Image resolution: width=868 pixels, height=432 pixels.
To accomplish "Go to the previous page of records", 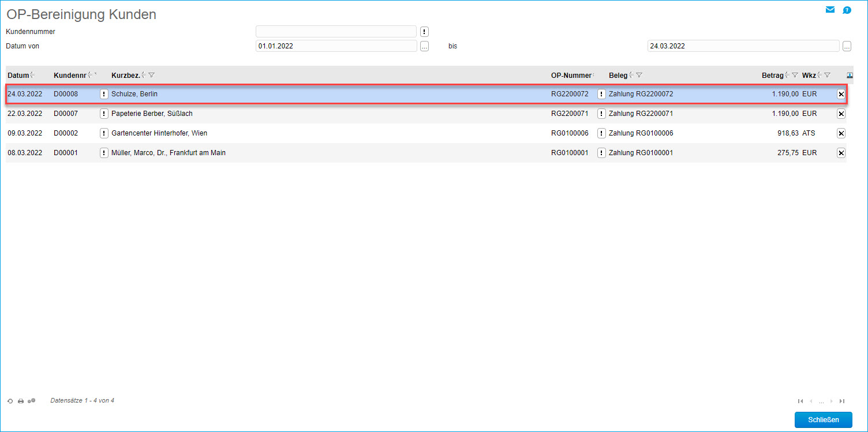I will (x=811, y=401).
